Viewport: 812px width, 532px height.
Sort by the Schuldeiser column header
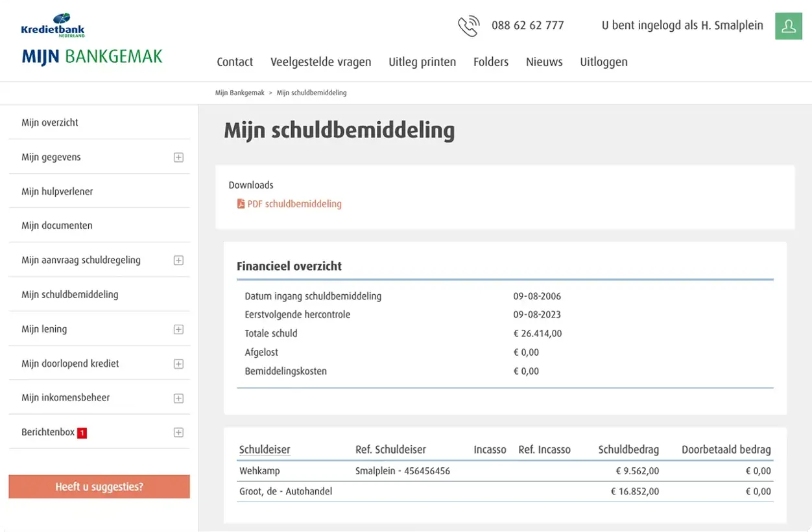tap(265, 449)
